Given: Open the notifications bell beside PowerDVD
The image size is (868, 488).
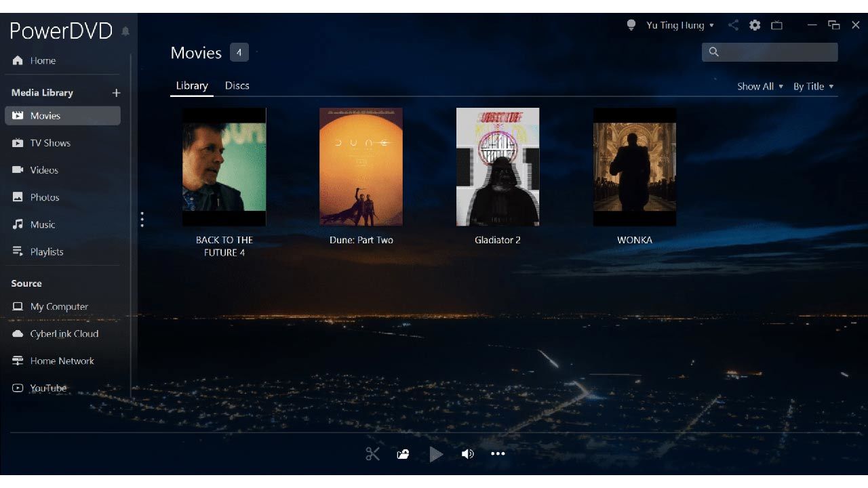Looking at the screenshot, I should 125,31.
